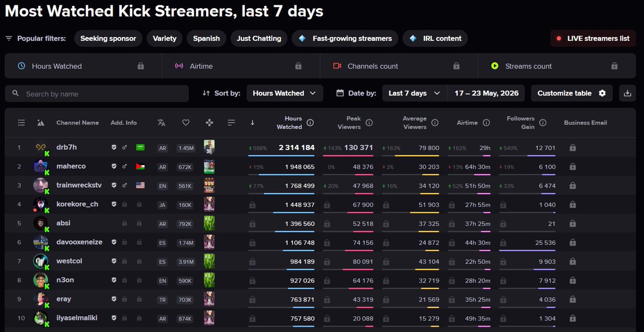Open the maherco channel link
Screen dimensions: 644x332
pyautogui.click(x=71, y=167)
